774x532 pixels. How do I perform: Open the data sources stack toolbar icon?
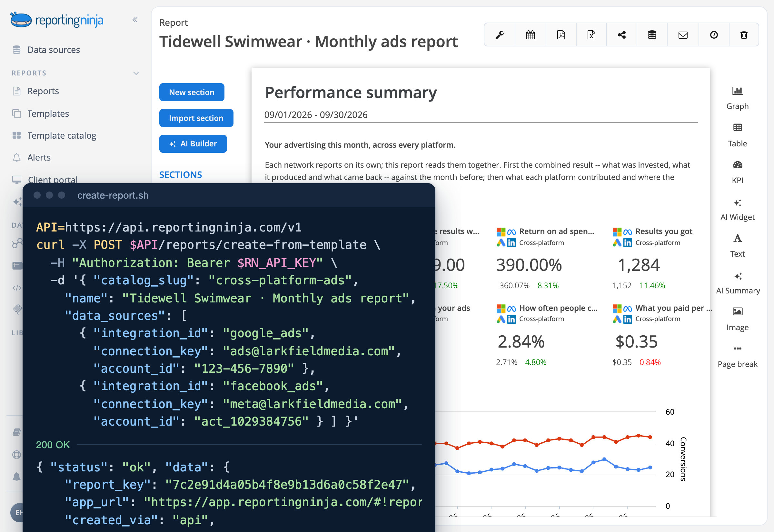coord(652,35)
